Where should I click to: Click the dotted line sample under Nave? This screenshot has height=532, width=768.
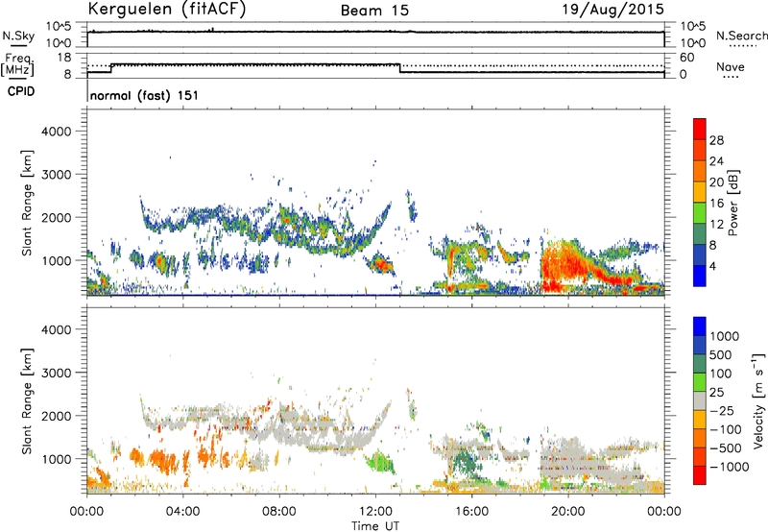[x=731, y=77]
